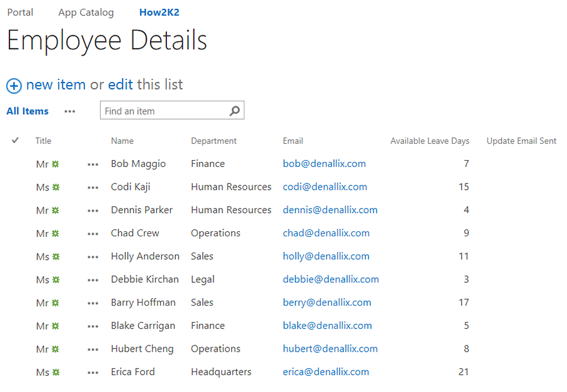Click the Employee Details page title
This screenshot has width=567, height=392.
click(x=106, y=41)
